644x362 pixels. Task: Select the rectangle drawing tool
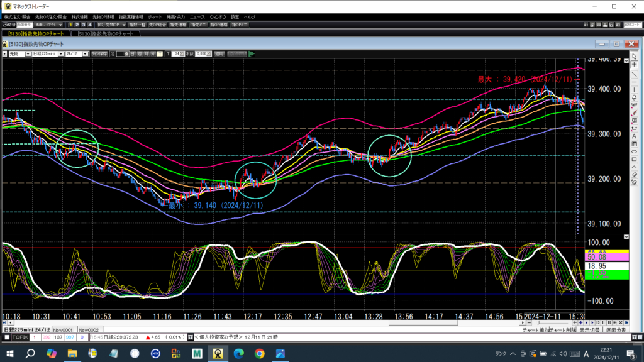point(634,159)
